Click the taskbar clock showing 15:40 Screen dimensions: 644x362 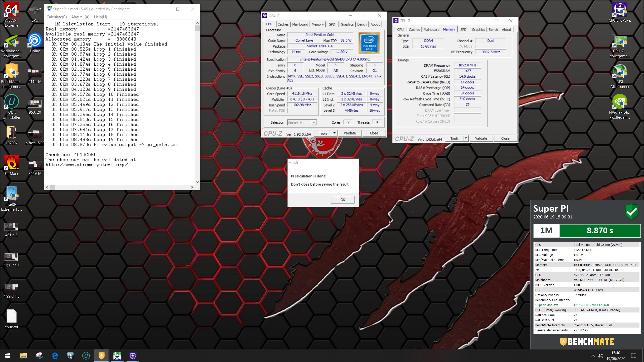pyautogui.click(x=616, y=356)
